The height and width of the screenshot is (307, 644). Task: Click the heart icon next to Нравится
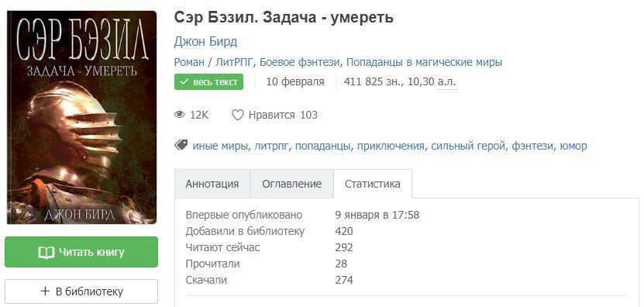click(238, 115)
